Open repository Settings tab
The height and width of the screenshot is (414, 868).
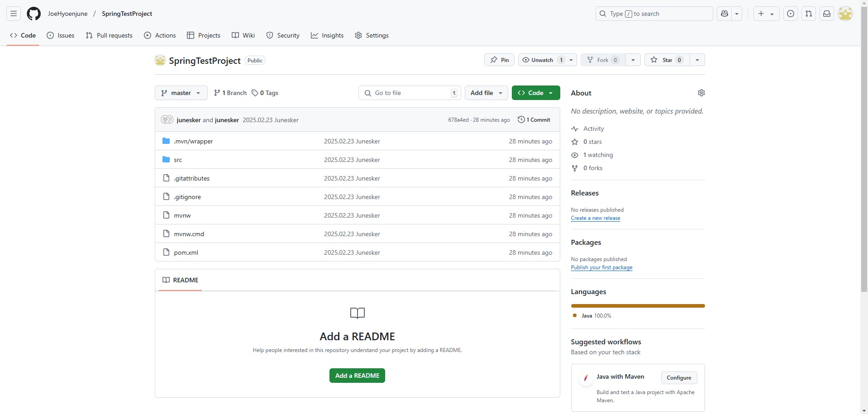point(372,35)
